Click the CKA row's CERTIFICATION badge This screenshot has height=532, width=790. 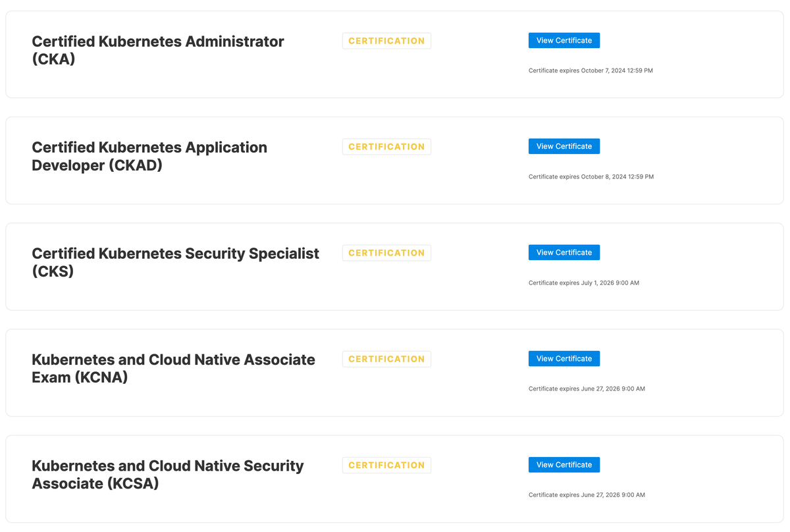click(386, 41)
